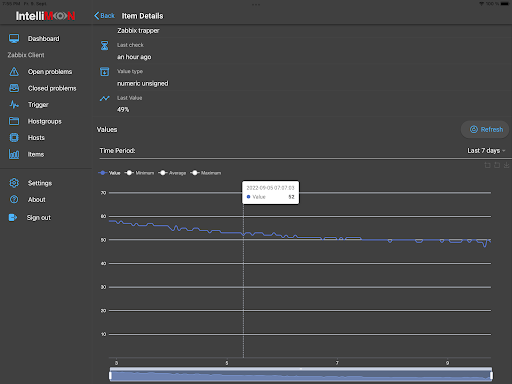This screenshot has height=384, width=512.
Task: Open the Settings gear icon
Action: (14, 183)
